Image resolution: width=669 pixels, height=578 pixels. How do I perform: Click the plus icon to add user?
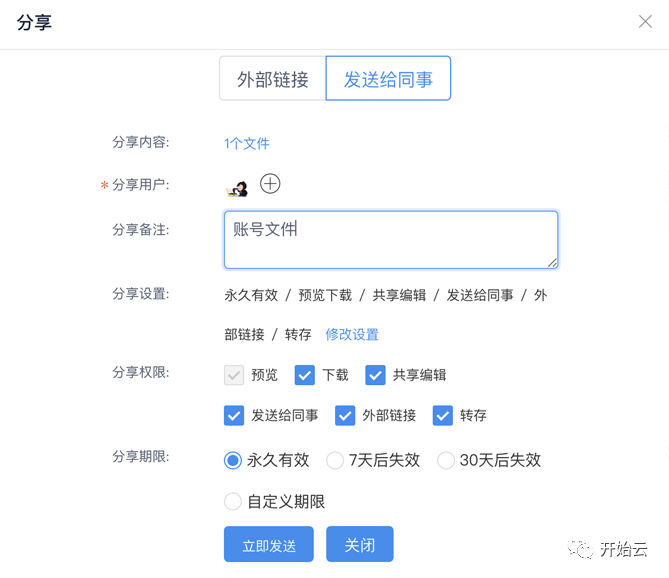coord(270,184)
